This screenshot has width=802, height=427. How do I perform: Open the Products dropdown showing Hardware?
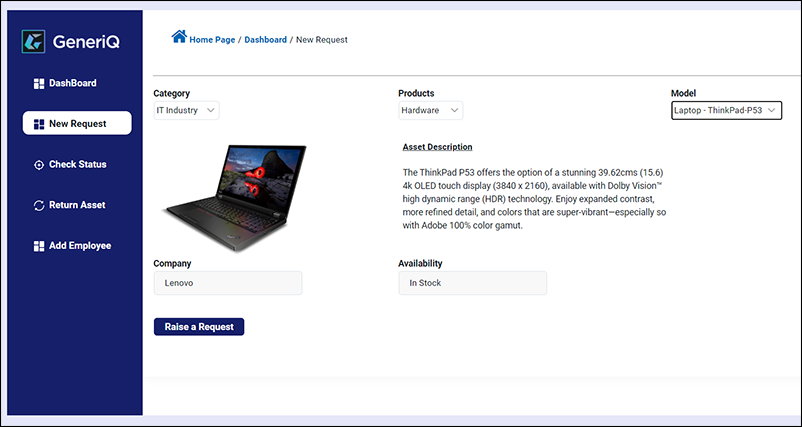[431, 110]
